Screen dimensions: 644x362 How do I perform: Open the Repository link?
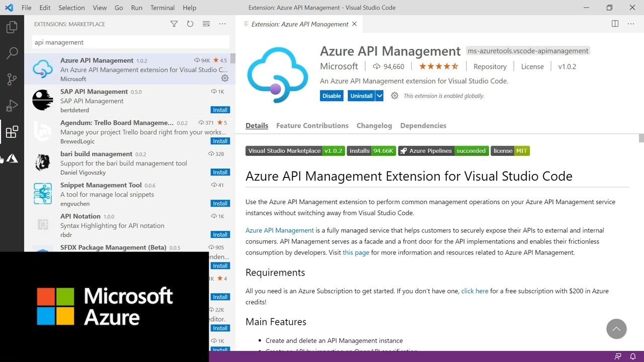tap(490, 66)
